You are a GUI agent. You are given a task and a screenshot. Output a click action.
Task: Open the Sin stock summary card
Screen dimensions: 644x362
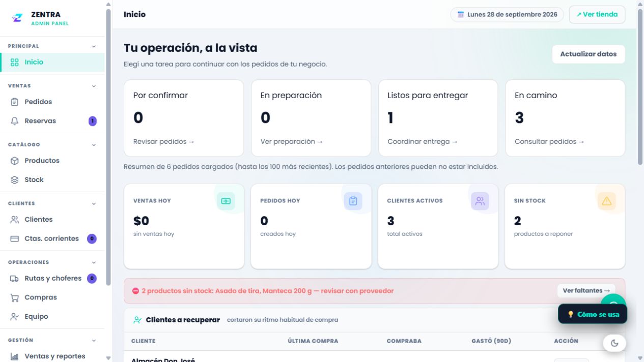tap(565, 226)
